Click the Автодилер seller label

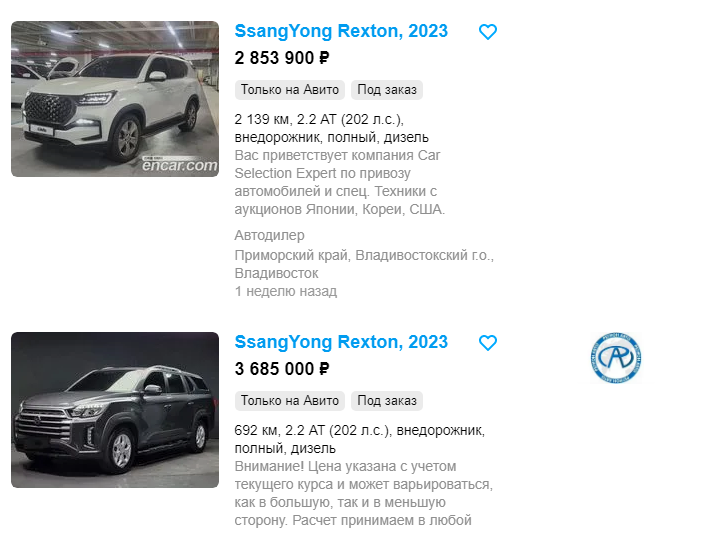pos(269,235)
